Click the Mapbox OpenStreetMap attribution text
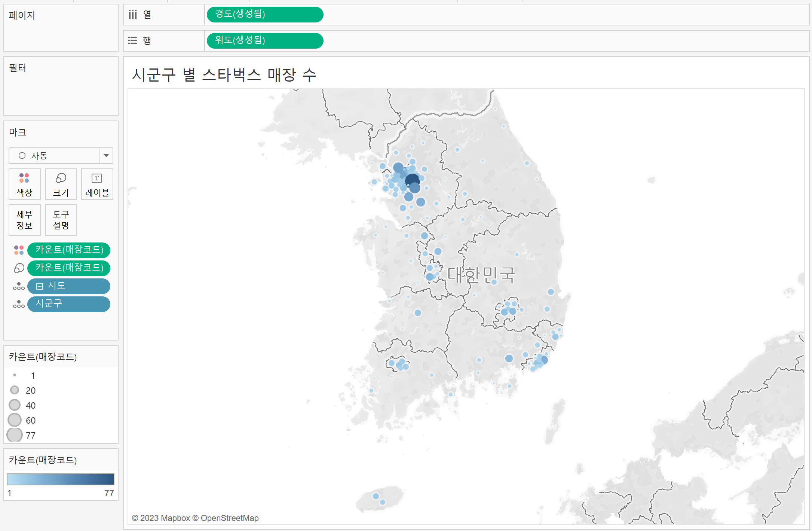Screen dimensions: 812x531 click(195, 518)
